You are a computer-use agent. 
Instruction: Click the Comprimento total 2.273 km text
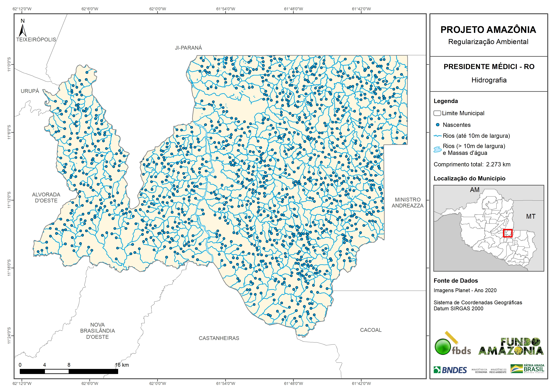(x=472, y=164)
